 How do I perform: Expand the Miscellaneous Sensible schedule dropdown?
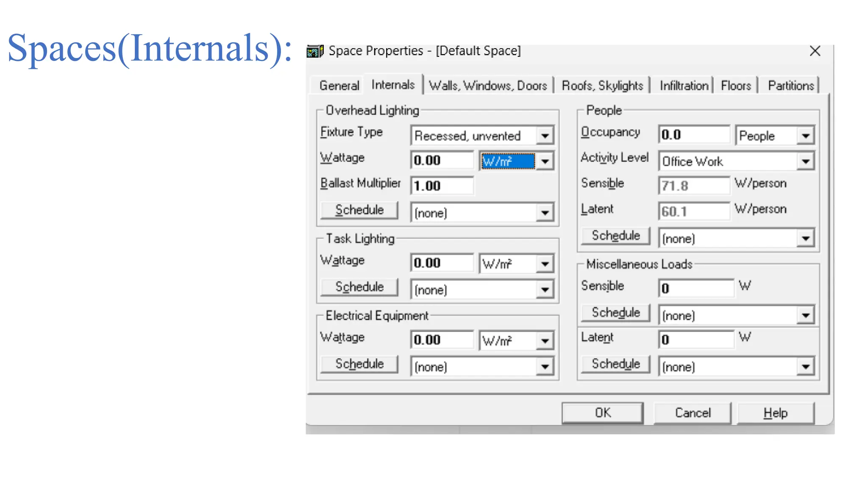[x=805, y=316]
